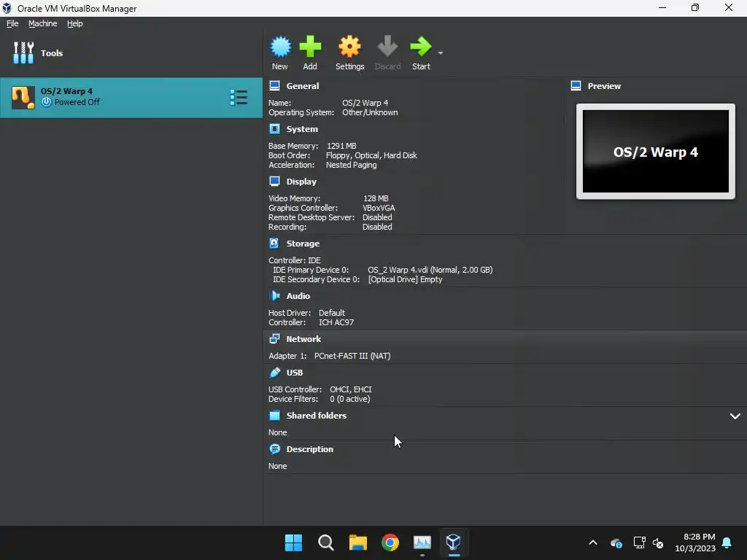Click the 'Other/Unknown' operating system value

tap(370, 112)
